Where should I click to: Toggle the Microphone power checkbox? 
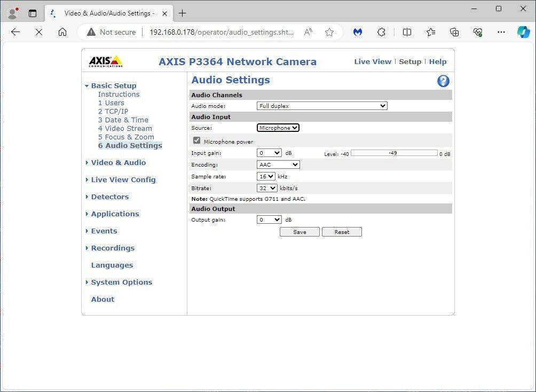click(196, 140)
